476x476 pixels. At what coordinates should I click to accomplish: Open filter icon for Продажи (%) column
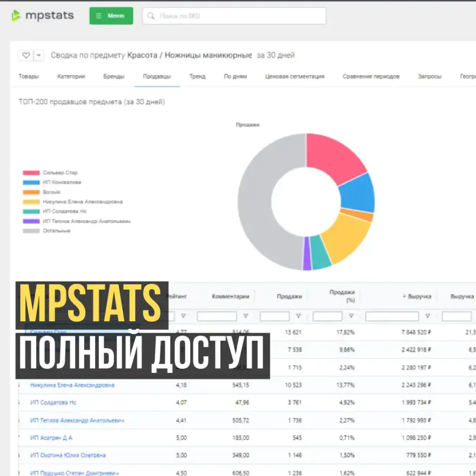point(351,316)
